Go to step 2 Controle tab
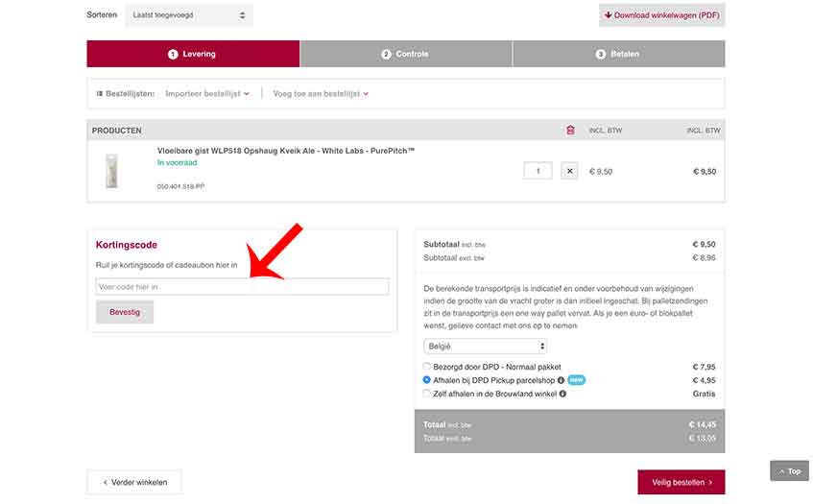Viewport: 813px width, 504px height. (406, 54)
